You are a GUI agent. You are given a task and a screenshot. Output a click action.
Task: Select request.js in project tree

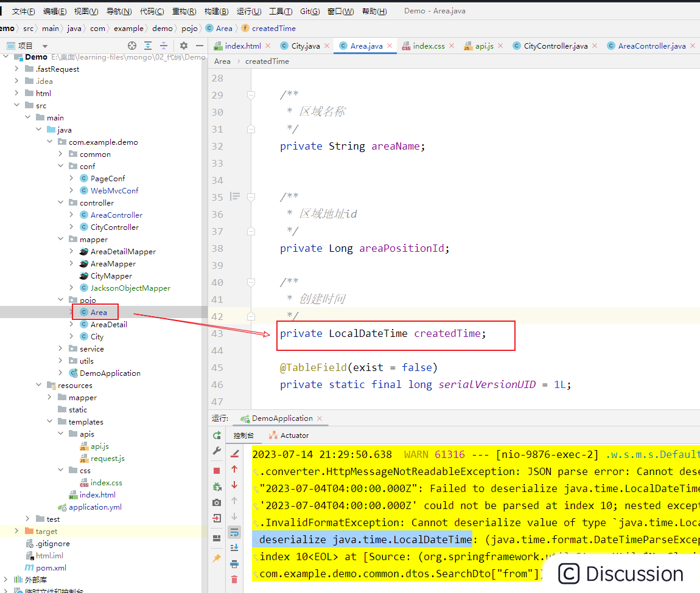click(108, 458)
